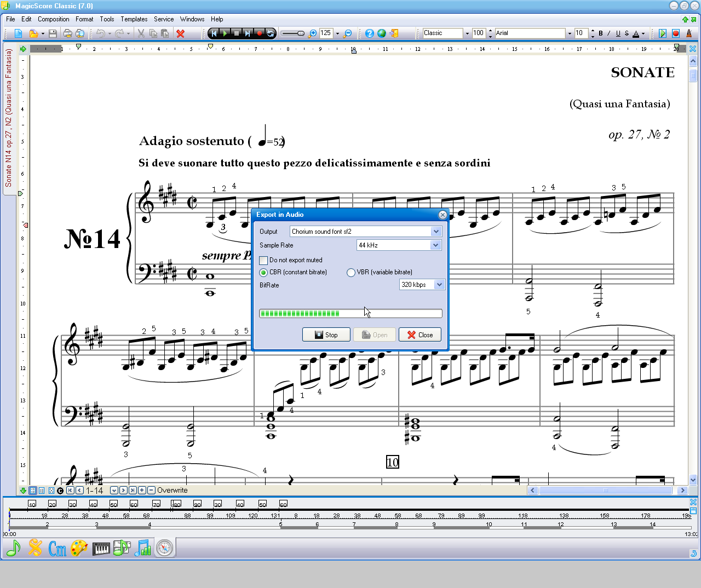Toggle Bold text formatting
The image size is (701, 588).
(601, 33)
